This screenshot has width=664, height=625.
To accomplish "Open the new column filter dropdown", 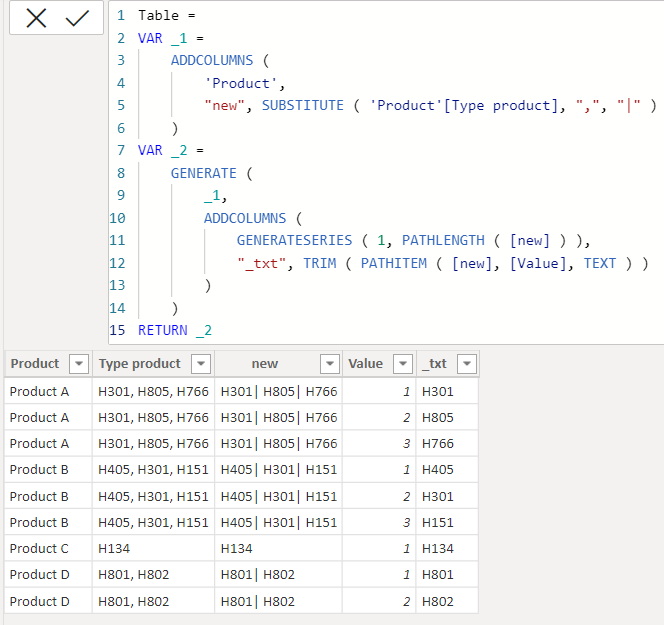I will pos(330,364).
